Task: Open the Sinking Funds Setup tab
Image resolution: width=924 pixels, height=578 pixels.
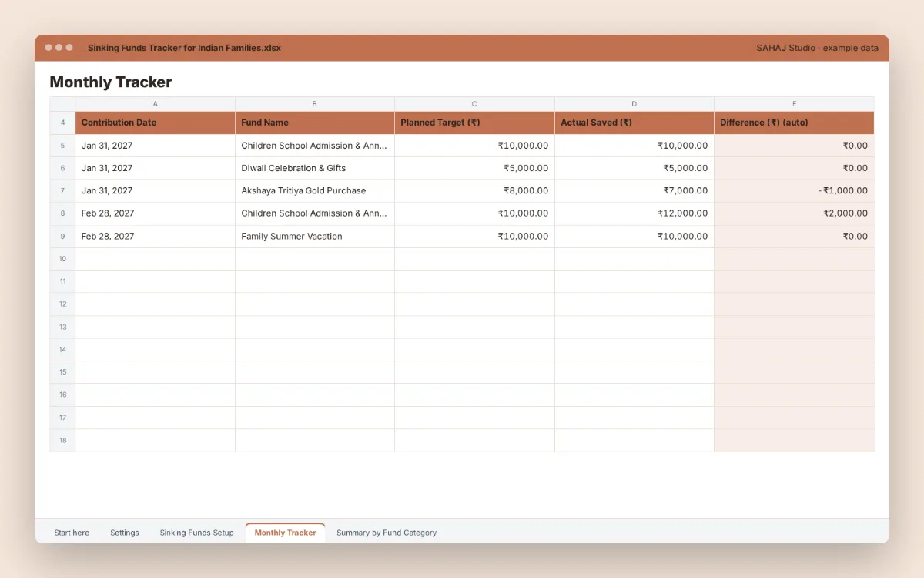Action: 196,533
